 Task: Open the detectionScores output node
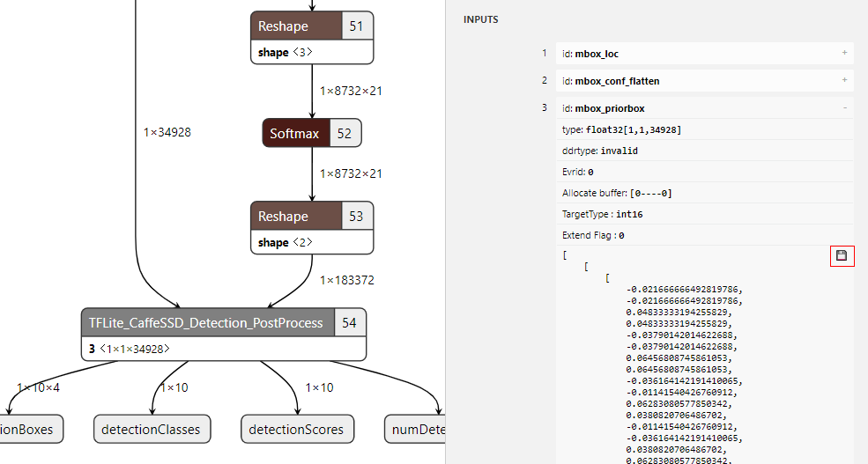coord(297,430)
